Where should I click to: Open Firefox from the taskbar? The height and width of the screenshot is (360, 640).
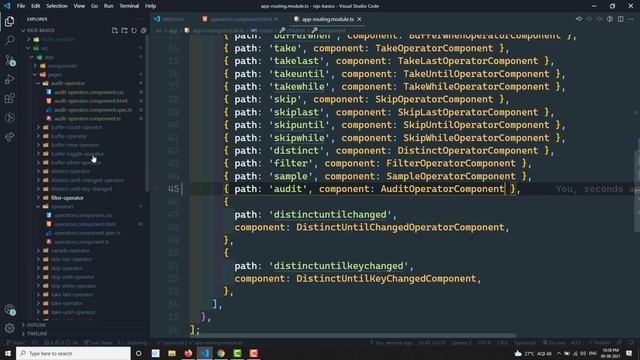[188, 353]
